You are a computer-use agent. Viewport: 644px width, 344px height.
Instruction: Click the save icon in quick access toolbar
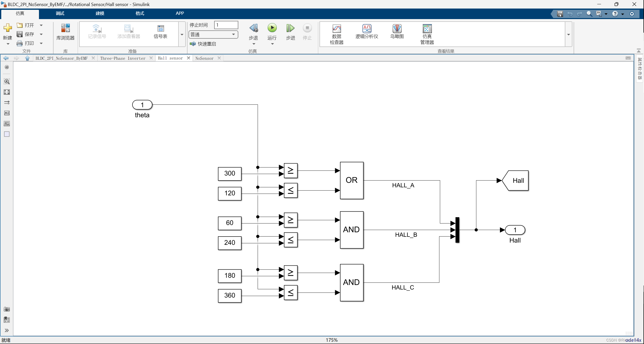pyautogui.click(x=560, y=14)
